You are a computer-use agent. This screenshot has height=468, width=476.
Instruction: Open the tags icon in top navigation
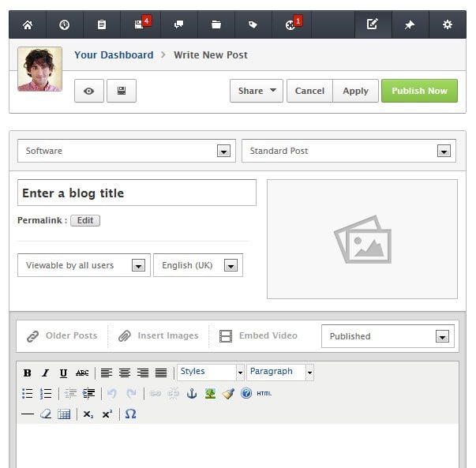tap(253, 24)
